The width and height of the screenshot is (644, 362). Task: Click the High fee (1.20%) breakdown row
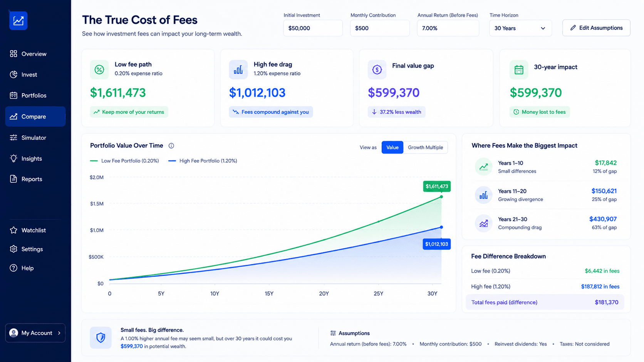point(545,286)
